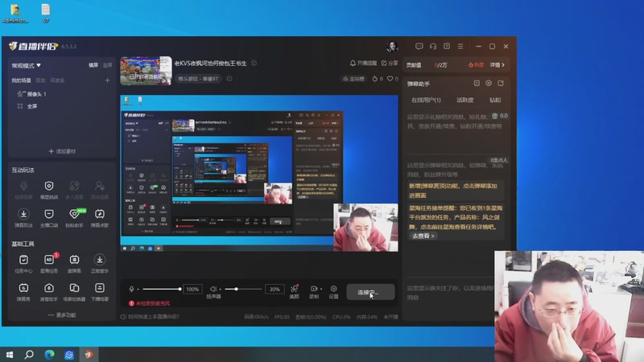Click the 热度 heat indicator
The width and height of the screenshot is (644, 362).
(476, 65)
